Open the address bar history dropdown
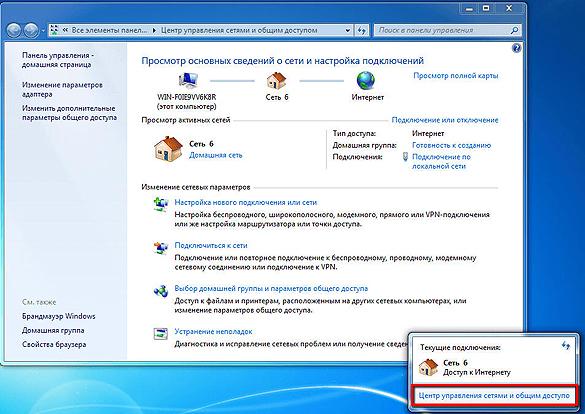 click(348, 31)
